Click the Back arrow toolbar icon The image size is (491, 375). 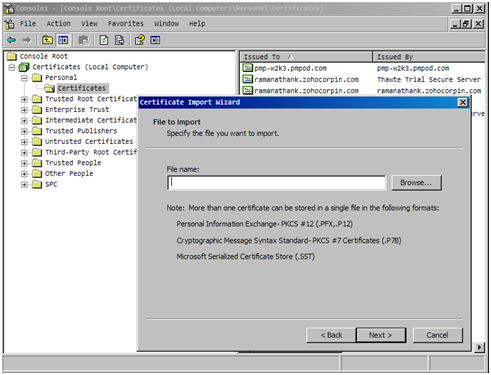point(12,40)
